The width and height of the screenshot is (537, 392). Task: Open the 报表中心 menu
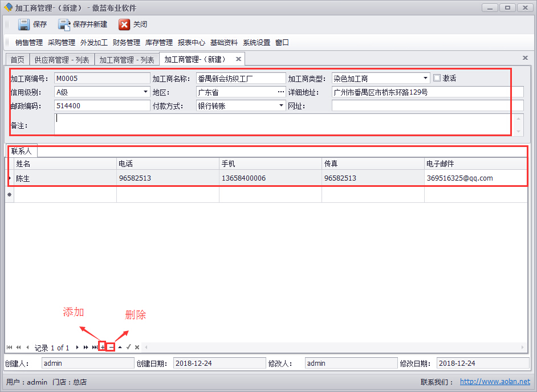click(192, 42)
